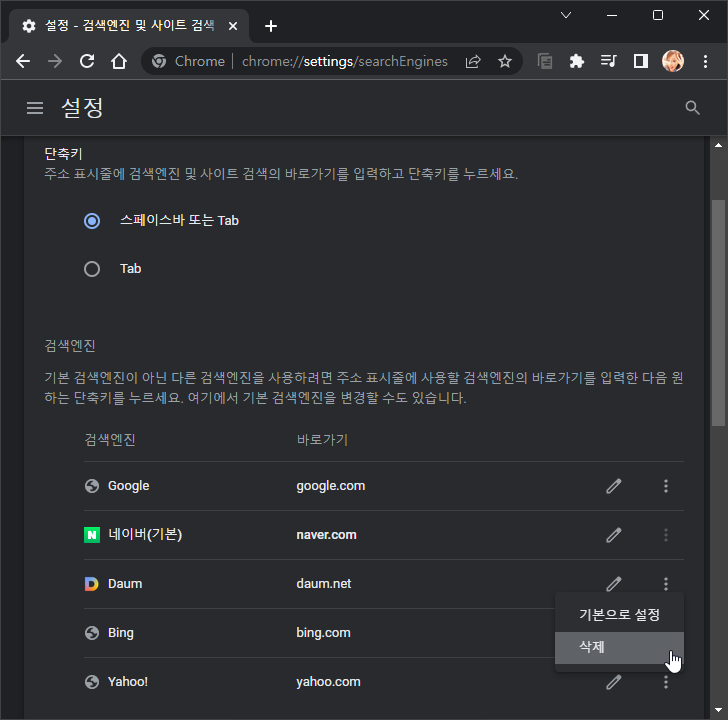Open the tab search chevron dropdown
Image resolution: width=728 pixels, height=720 pixels.
pyautogui.click(x=566, y=15)
